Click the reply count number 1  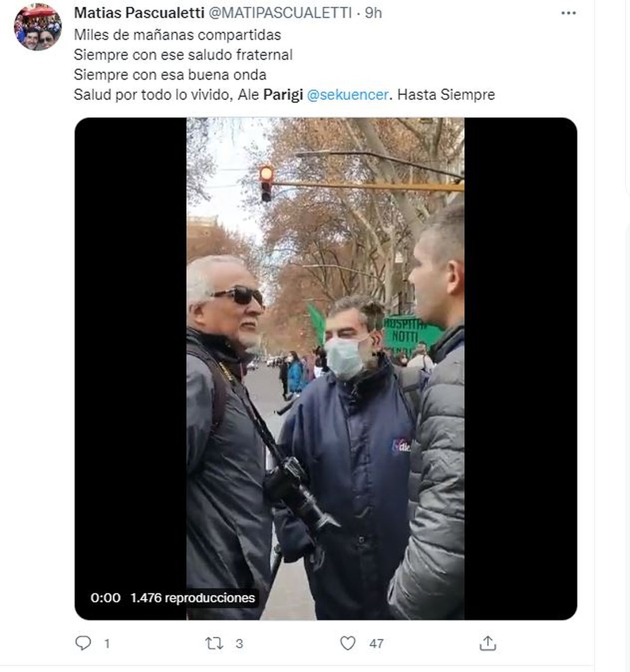107,644
